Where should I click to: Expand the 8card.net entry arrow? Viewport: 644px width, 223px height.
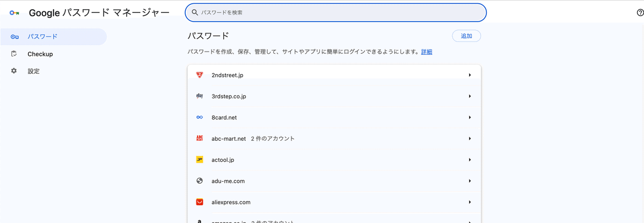pyautogui.click(x=470, y=117)
